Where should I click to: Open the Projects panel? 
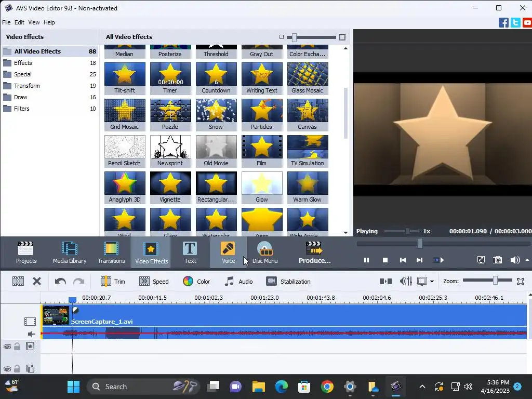26,252
